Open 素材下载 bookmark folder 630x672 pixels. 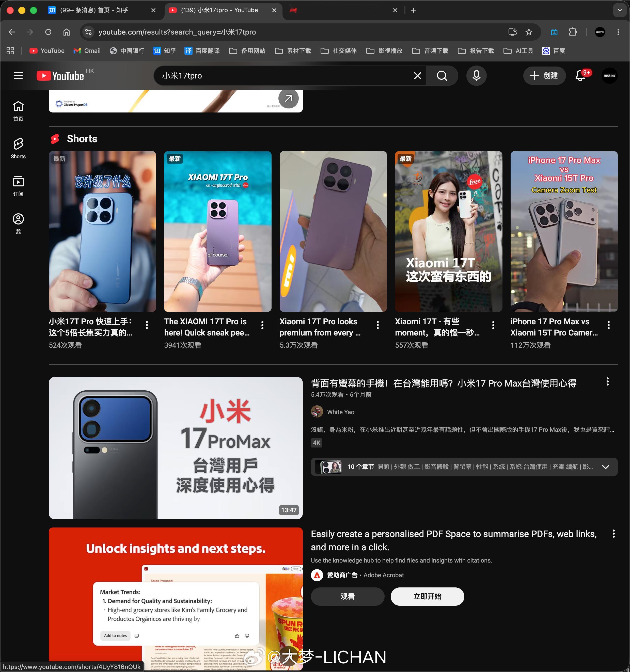click(x=293, y=51)
